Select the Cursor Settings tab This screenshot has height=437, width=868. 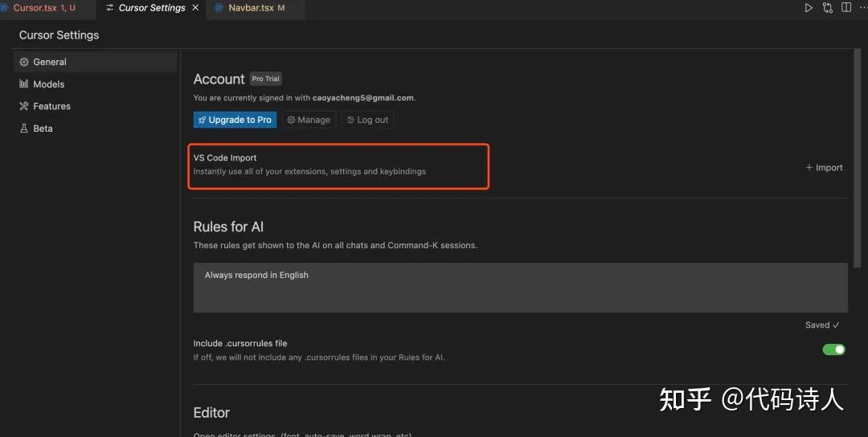152,8
